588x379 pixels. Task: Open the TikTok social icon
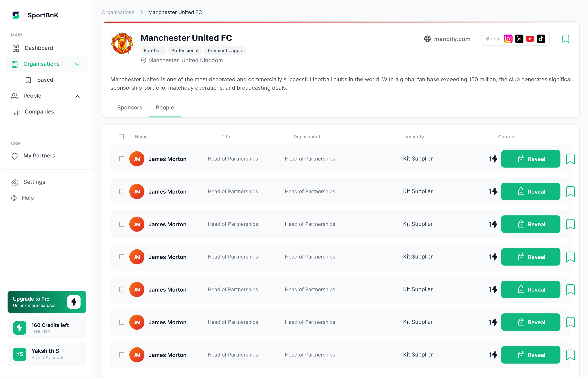pos(541,39)
